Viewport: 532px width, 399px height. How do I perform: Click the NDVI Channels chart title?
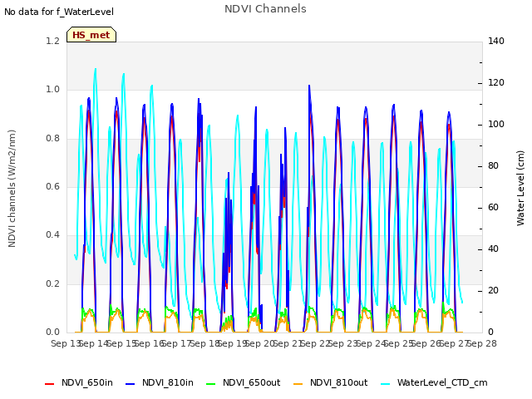265,9
